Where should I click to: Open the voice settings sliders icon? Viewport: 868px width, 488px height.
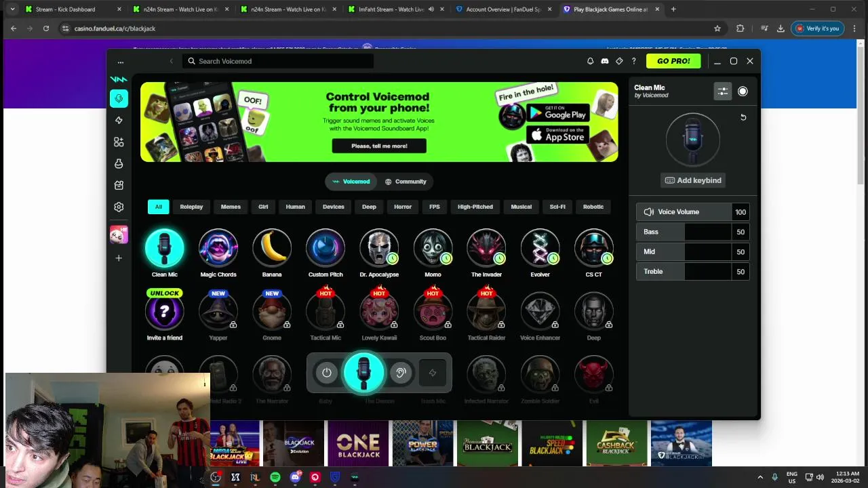(x=723, y=91)
